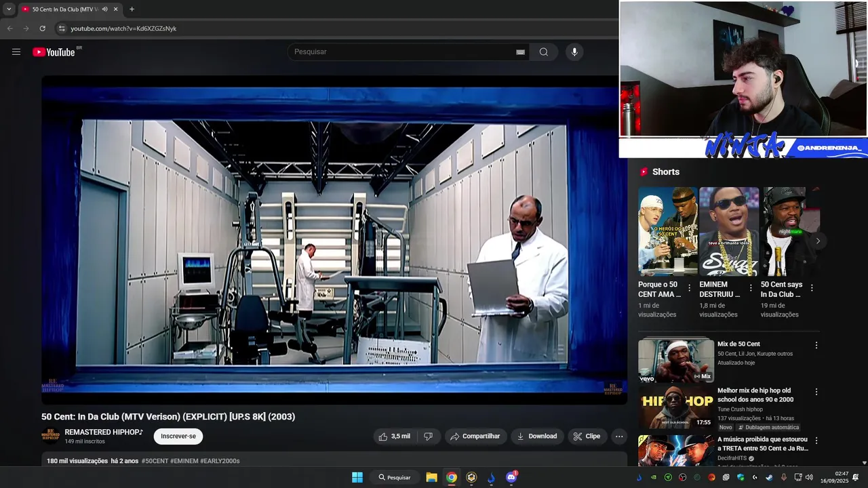Open options for 'Melhor mix de hip hop old school'
Viewport: 868px width, 488px height.
click(816, 392)
